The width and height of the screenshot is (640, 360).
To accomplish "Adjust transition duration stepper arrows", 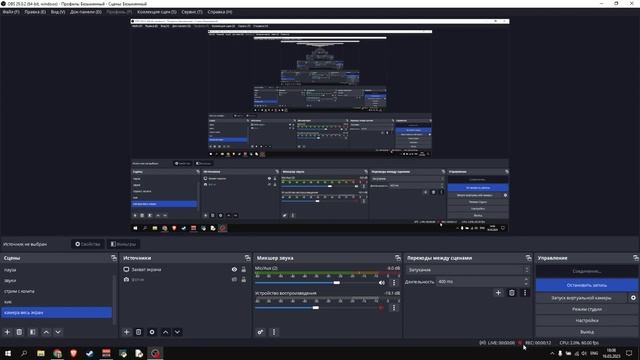I will click(x=526, y=282).
